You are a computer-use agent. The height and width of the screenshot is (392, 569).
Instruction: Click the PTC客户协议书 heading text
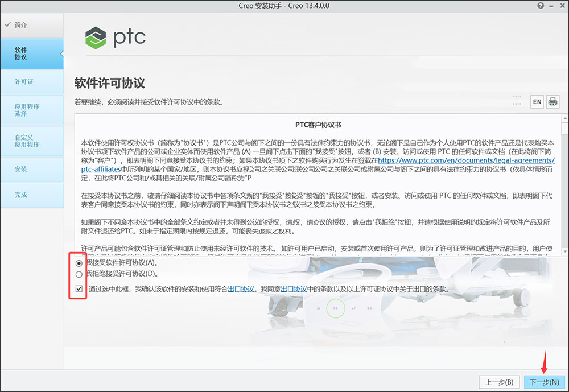tap(318, 125)
